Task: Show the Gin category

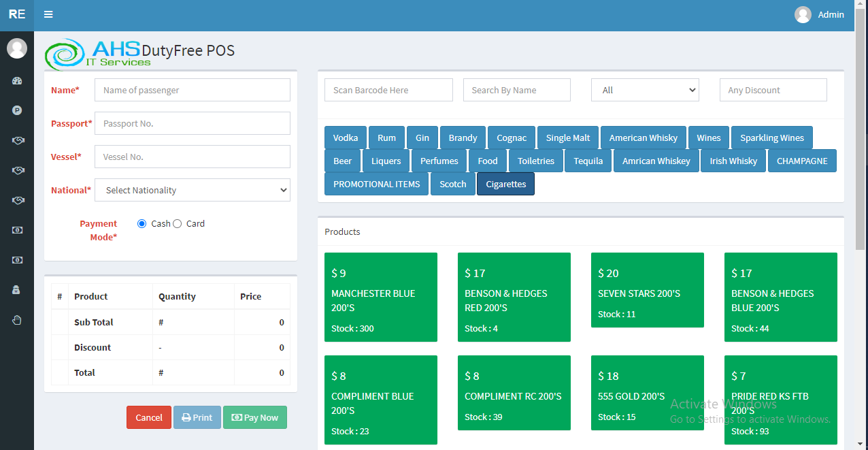Action: pos(422,138)
